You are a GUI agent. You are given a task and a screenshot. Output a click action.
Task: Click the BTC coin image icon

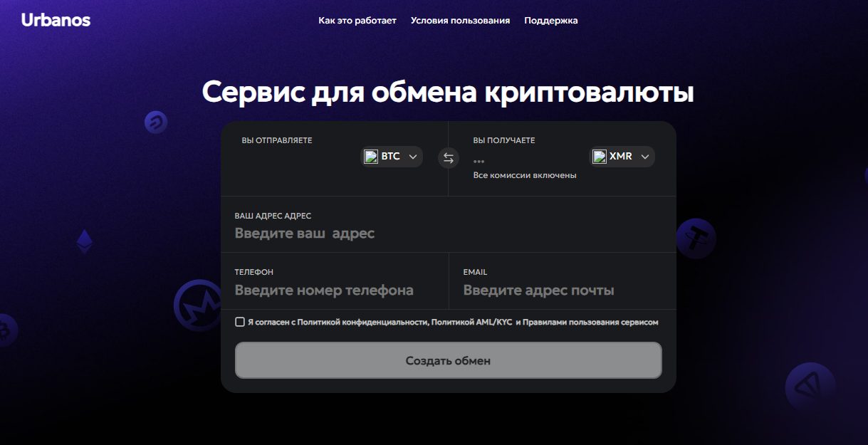[371, 157]
